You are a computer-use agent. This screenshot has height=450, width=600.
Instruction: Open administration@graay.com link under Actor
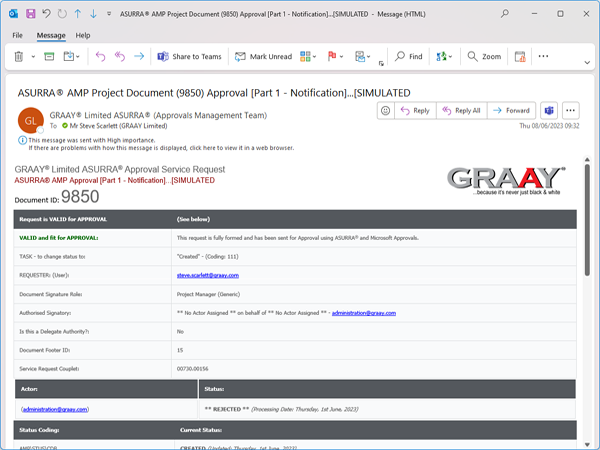(x=55, y=409)
